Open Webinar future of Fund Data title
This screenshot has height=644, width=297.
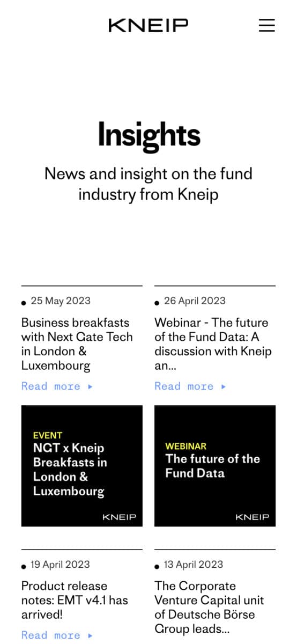[213, 344]
